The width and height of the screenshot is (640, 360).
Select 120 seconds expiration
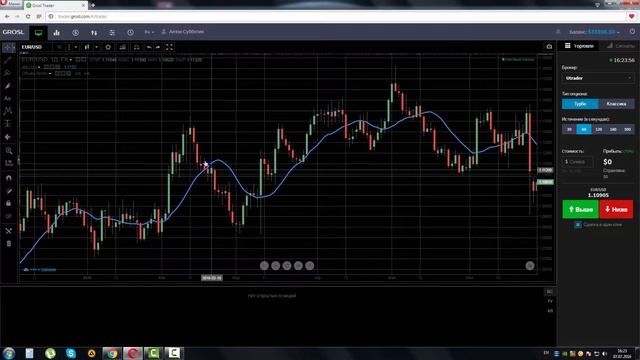[598, 129]
